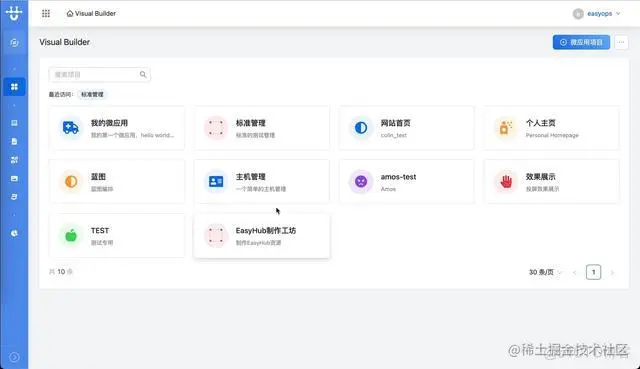
Task: Click the spray-bottle icon of 个人主页
Action: tap(506, 128)
